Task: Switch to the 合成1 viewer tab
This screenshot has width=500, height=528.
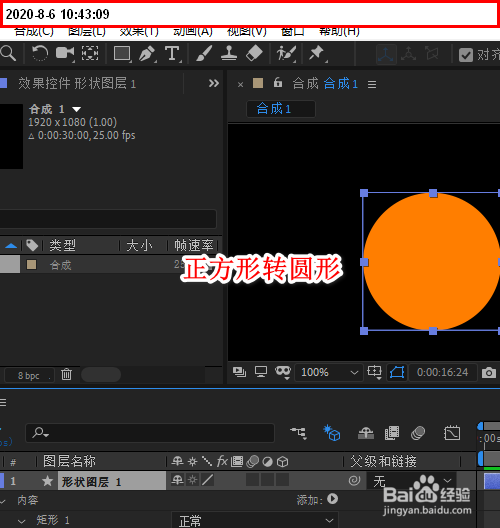Action: [281, 109]
